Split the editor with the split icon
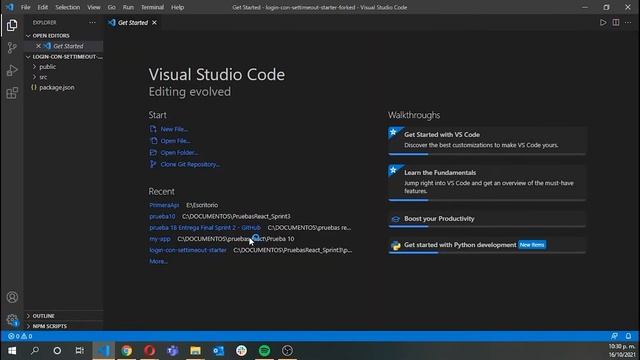This screenshot has width=640, height=360. (x=616, y=23)
